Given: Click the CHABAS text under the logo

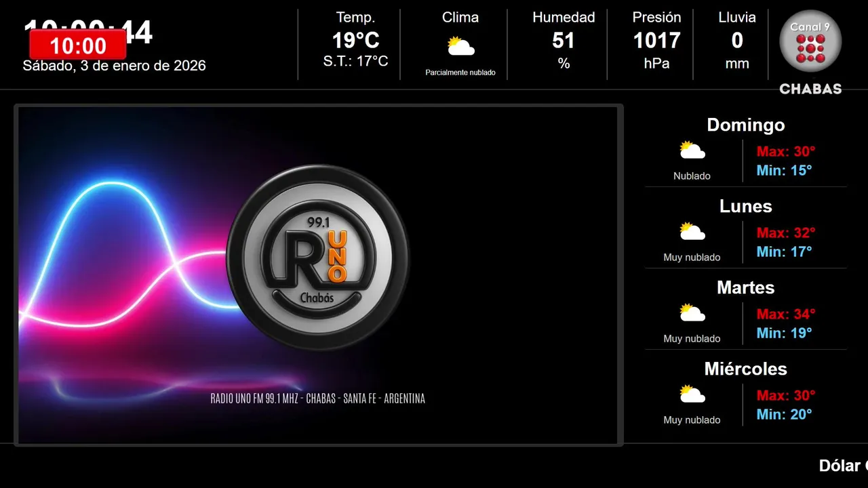Looking at the screenshot, I should coord(810,89).
